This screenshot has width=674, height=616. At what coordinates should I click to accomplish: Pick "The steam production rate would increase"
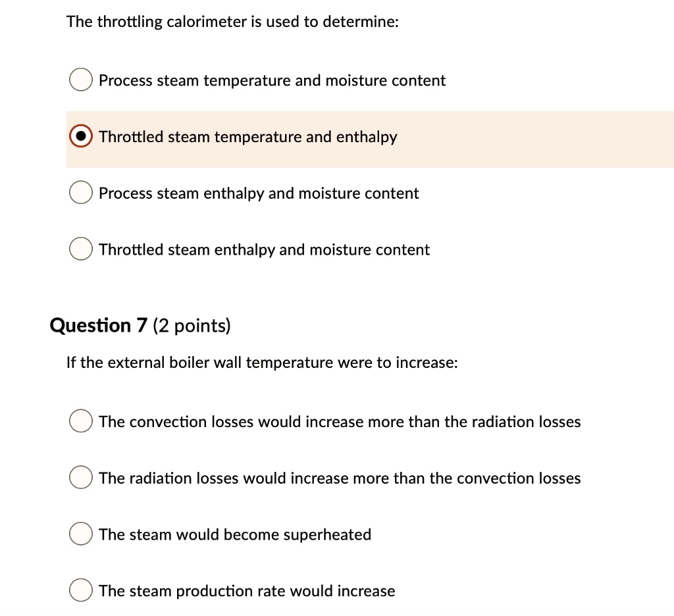[80, 590]
